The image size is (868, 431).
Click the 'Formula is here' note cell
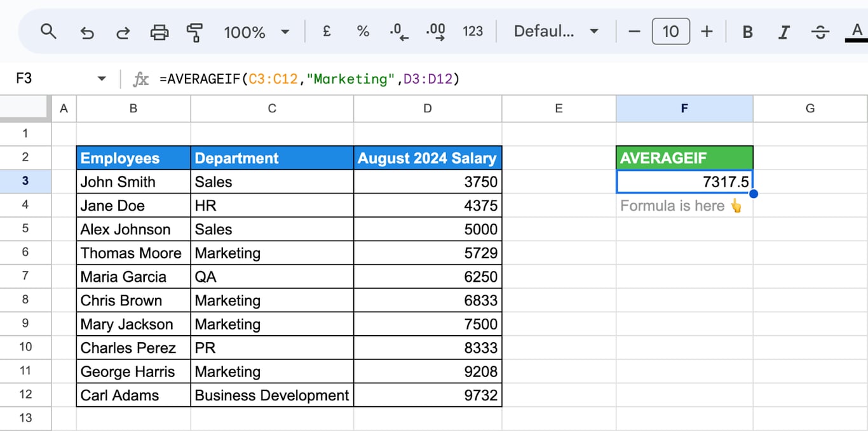click(684, 206)
